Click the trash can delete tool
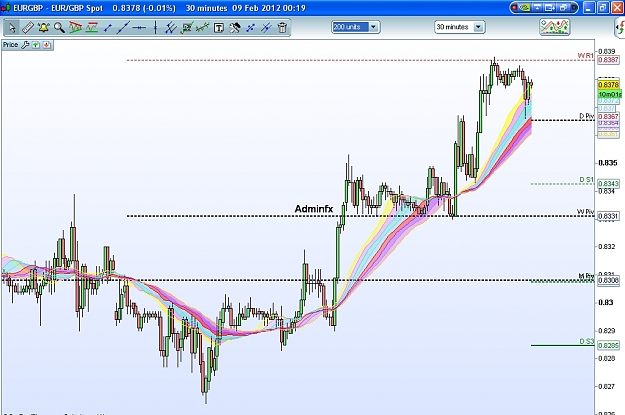The height and width of the screenshot is (415, 625). pyautogui.click(x=282, y=28)
